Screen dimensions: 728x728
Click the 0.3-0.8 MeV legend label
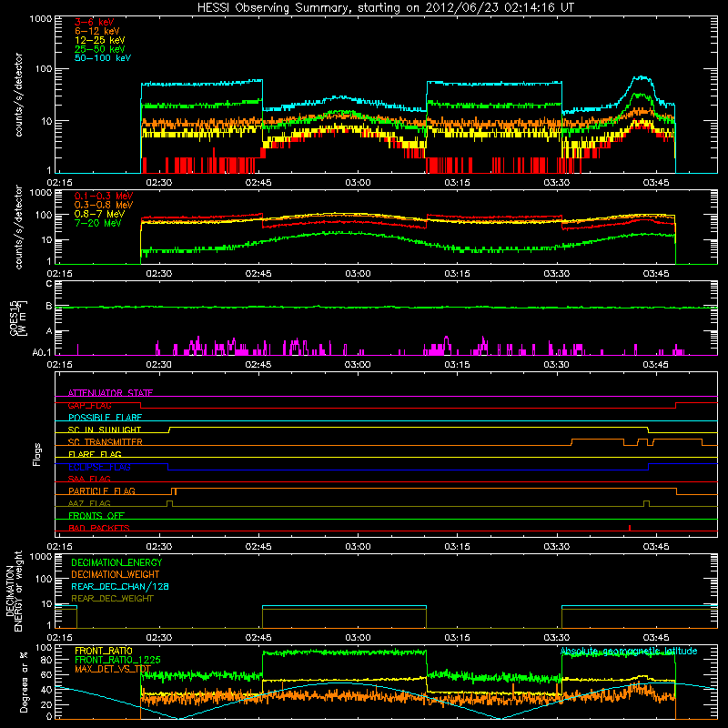tap(104, 205)
